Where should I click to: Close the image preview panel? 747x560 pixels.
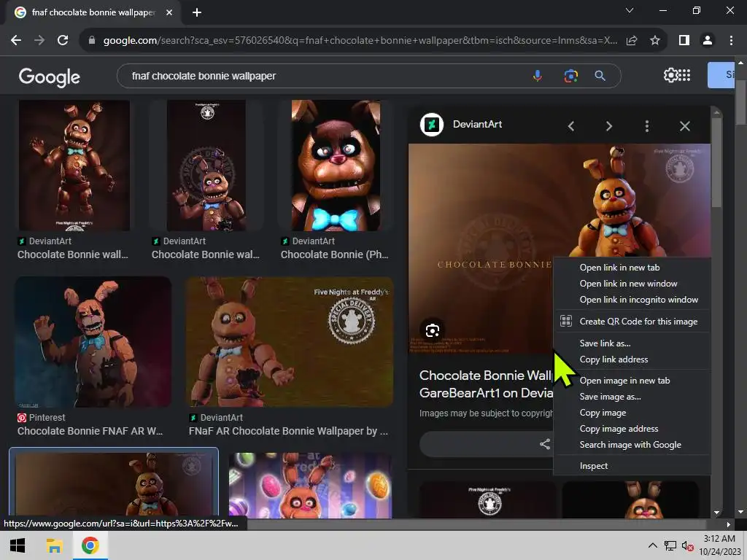[x=684, y=126]
